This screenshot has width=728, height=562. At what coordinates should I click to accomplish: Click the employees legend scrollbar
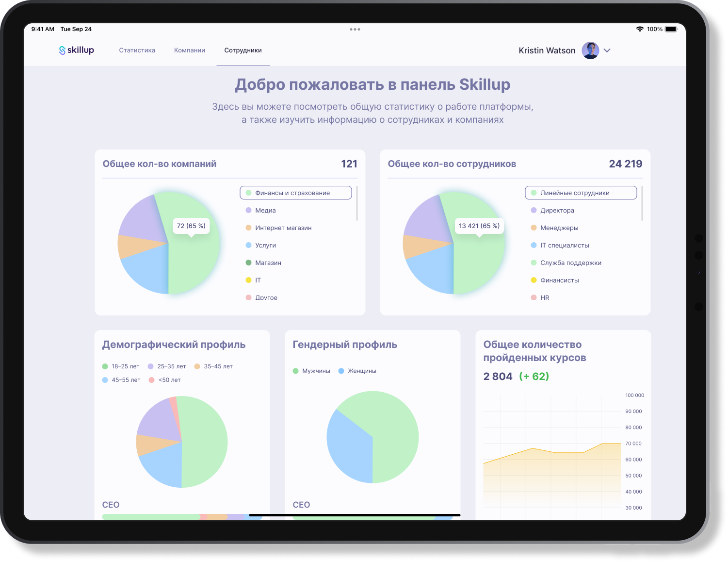pyautogui.click(x=642, y=203)
